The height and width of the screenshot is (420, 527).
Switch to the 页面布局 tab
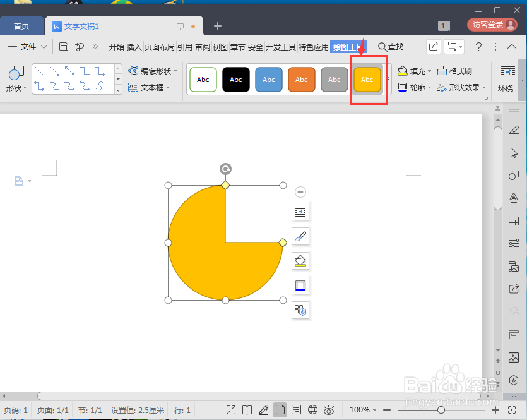tap(159, 47)
